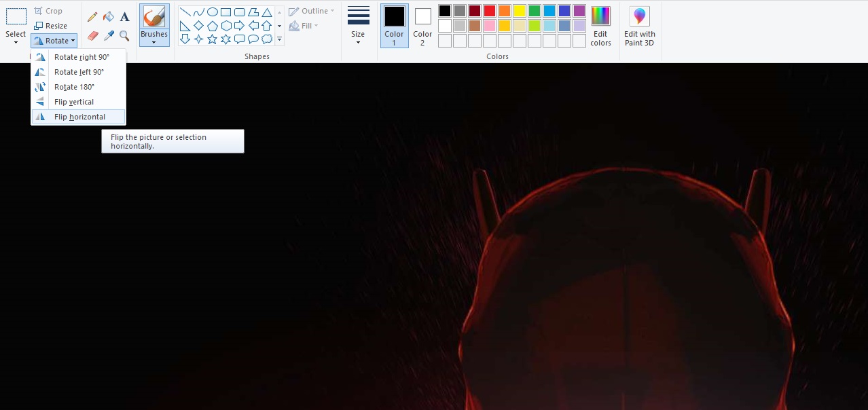Screen dimensions: 868x410
Task: Choose the Oval shape
Action: 213,12
